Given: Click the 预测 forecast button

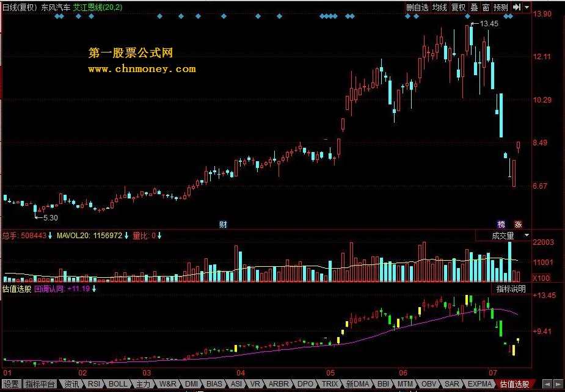Looking at the screenshot, I should (500, 7).
